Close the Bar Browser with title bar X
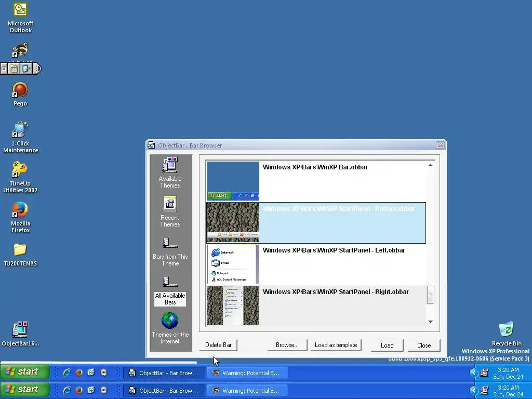 tap(440, 145)
